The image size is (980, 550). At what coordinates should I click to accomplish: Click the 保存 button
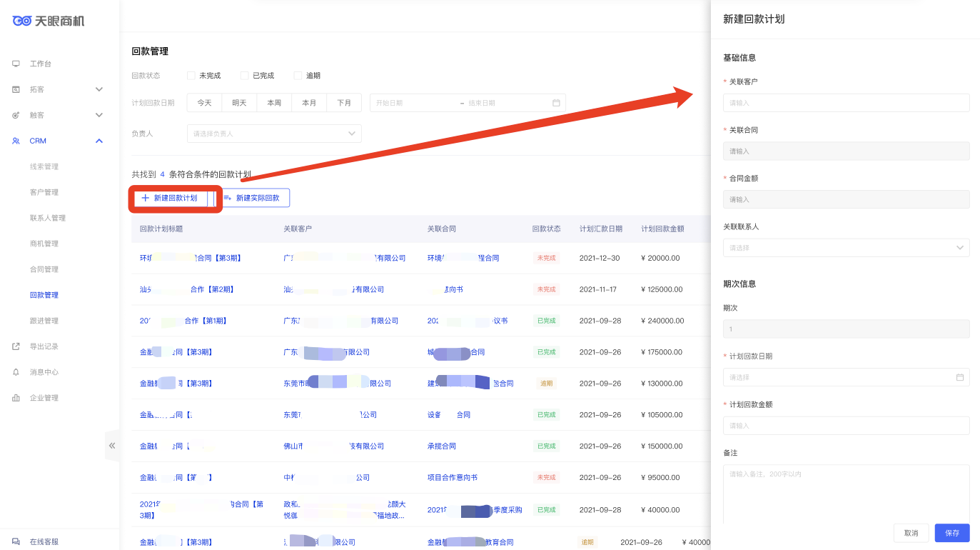point(952,533)
